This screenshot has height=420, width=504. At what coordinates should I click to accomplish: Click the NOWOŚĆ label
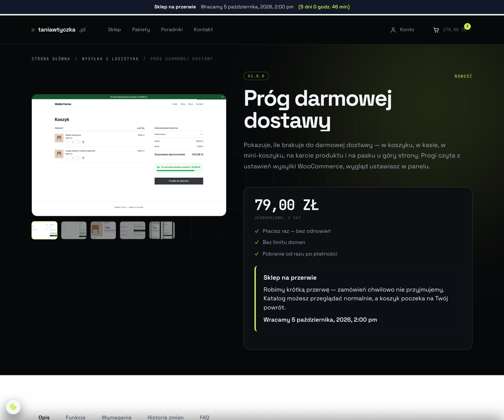point(463,76)
